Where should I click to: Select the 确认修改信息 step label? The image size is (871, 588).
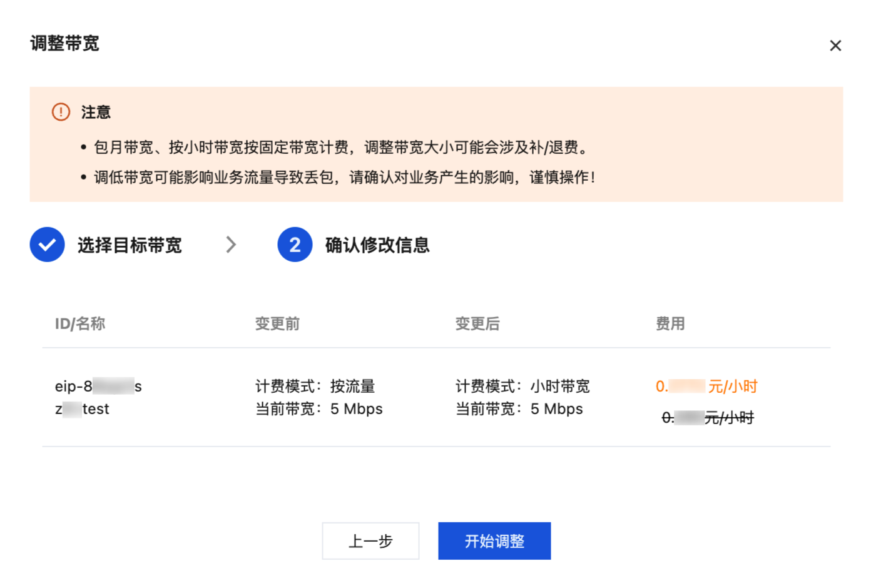click(x=377, y=245)
